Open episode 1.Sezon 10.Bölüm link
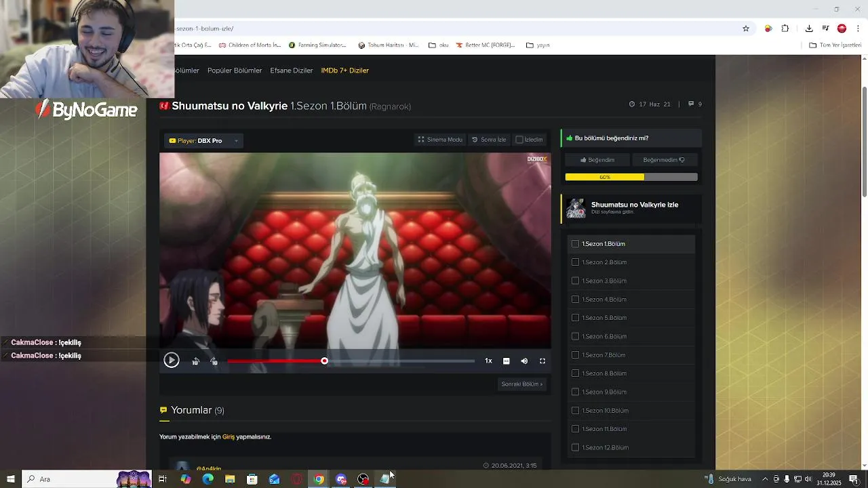The width and height of the screenshot is (868, 488). point(606,411)
